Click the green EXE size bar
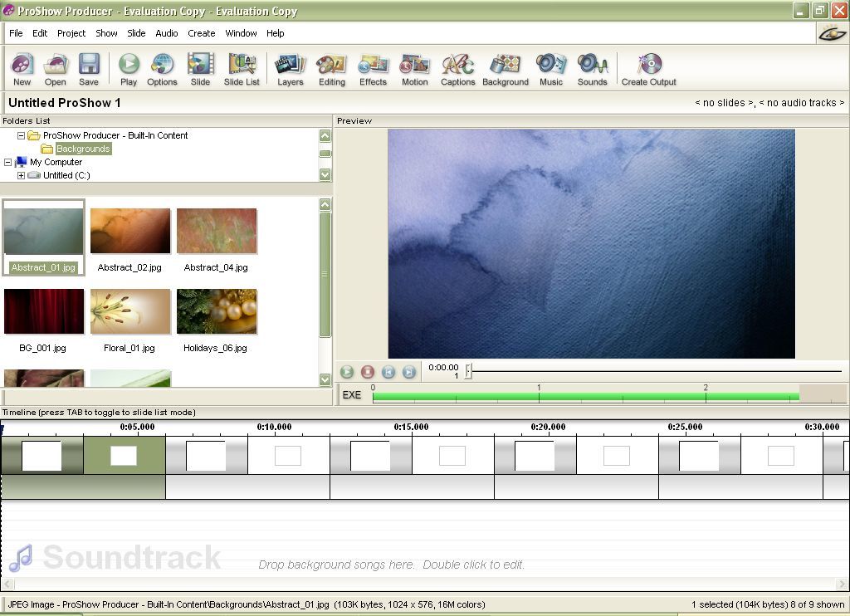Screen dimensions: 850x616 point(585,397)
